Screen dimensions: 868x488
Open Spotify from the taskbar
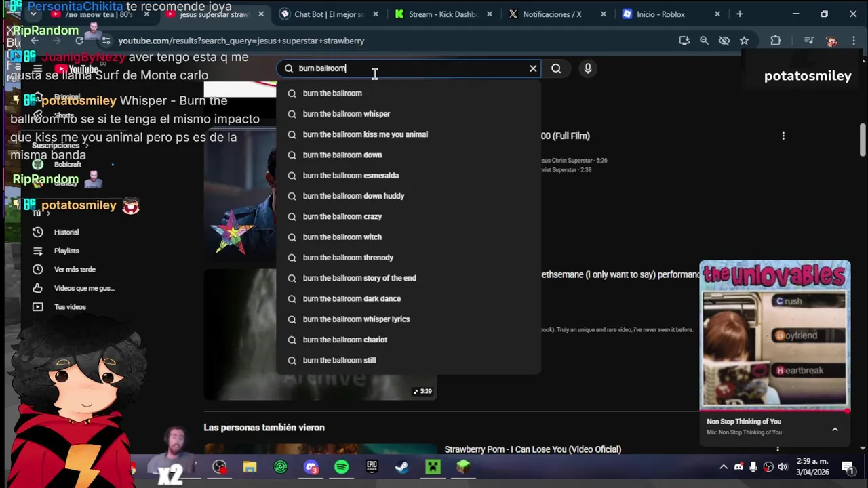pyautogui.click(x=342, y=467)
